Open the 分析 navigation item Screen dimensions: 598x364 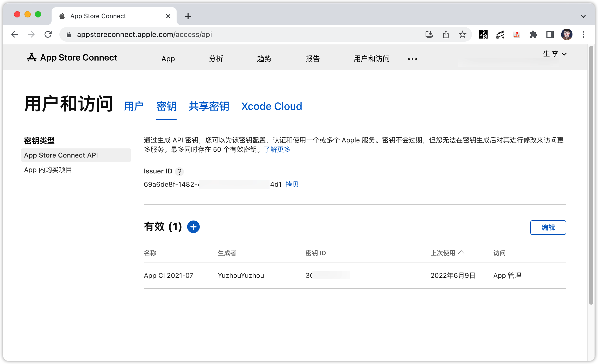(216, 59)
